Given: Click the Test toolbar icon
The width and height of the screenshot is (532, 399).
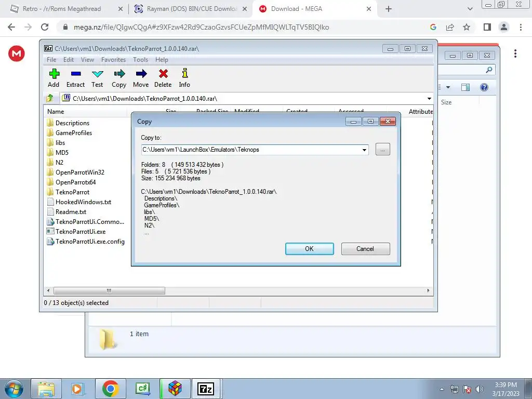Looking at the screenshot, I should pyautogui.click(x=97, y=78).
